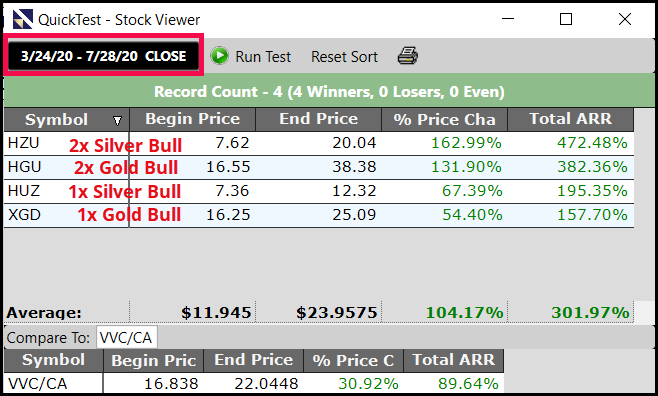The width and height of the screenshot is (658, 396).
Task: Click the comparison table Total ARR header
Action: [454, 360]
